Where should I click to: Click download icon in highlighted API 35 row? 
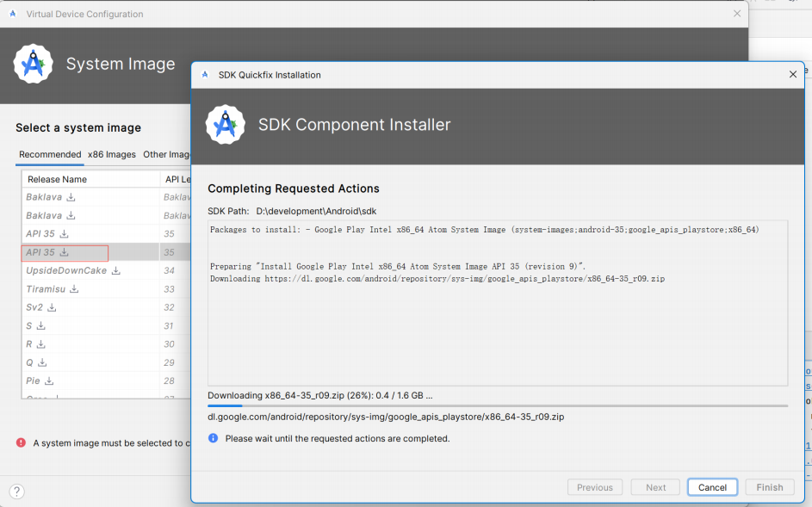coord(64,252)
